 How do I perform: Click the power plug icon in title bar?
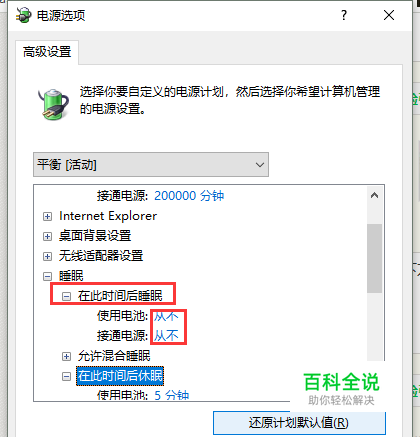23,15
